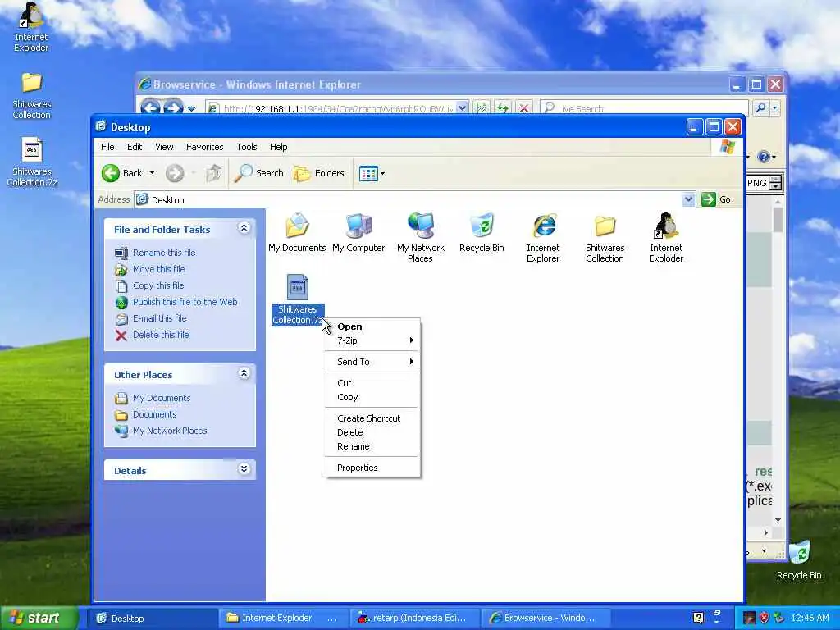
Task: Toggle the Folders pane button
Action: pos(319,173)
